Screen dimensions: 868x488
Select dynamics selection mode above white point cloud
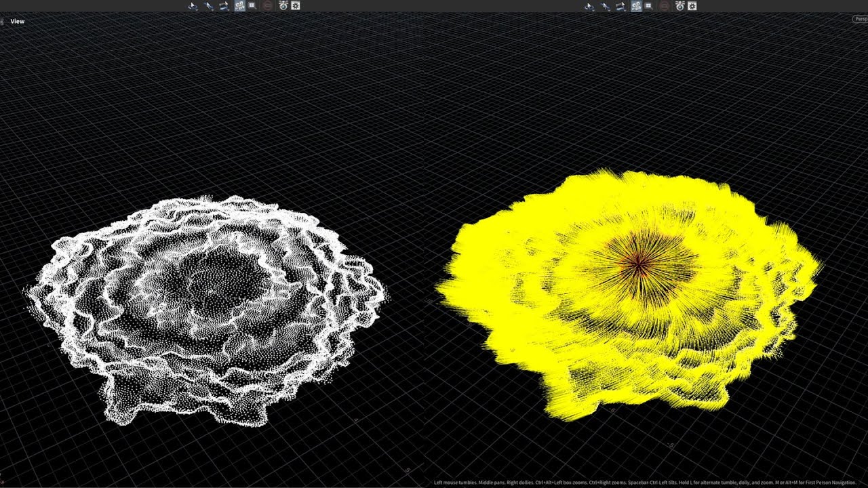(224, 6)
